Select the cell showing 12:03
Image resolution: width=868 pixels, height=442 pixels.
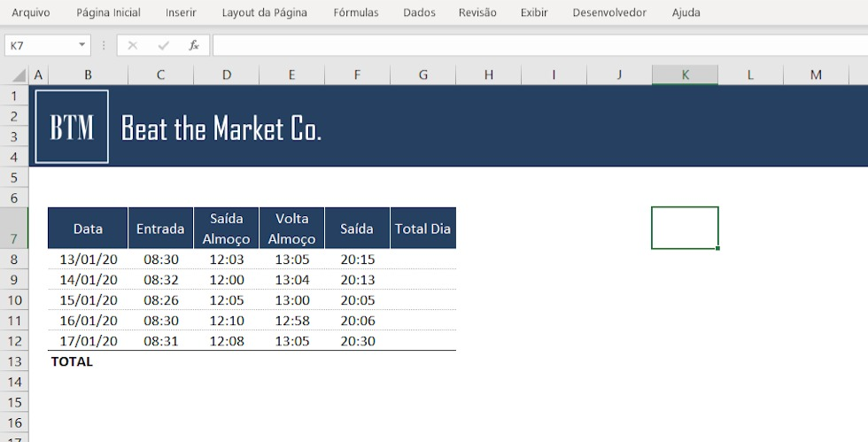tap(226, 260)
